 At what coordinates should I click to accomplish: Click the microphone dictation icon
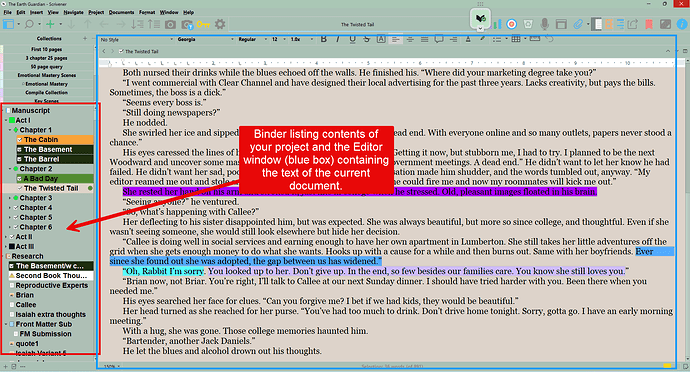[544, 24]
